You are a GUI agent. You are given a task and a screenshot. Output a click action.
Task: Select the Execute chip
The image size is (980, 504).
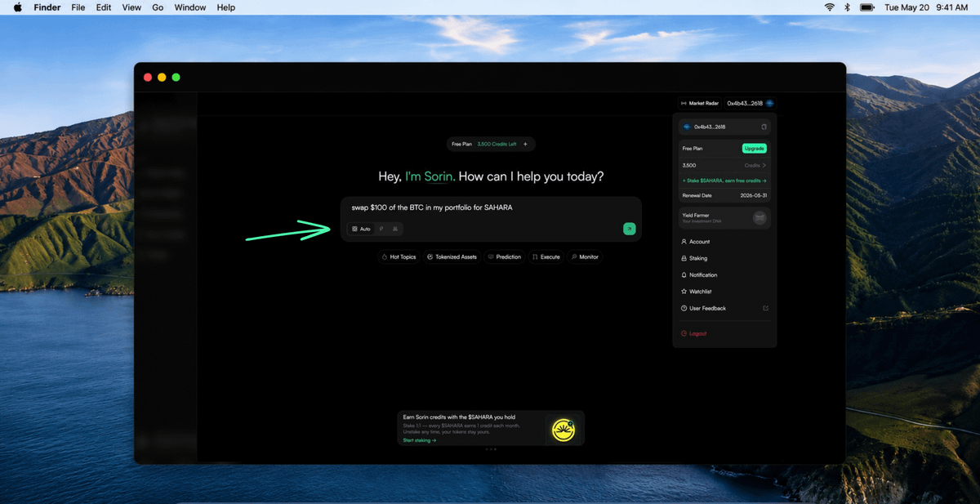[546, 256]
